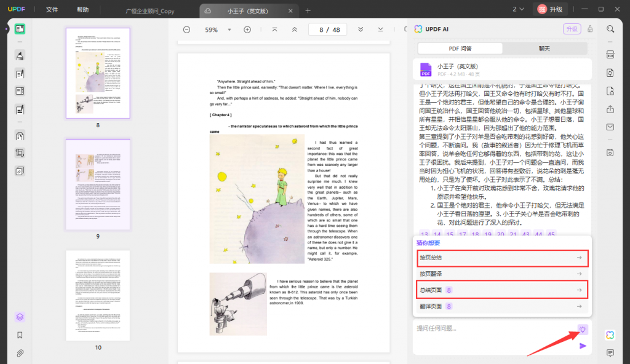630x364 pixels.
Task: Choose 翻译页面 8 suggestion
Action: (502, 307)
